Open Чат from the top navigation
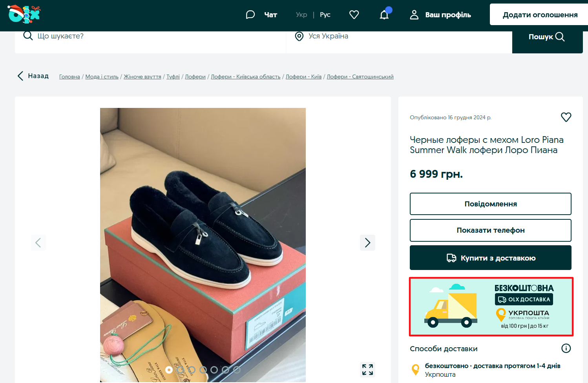Viewport: 588px width, 383px height. (270, 14)
